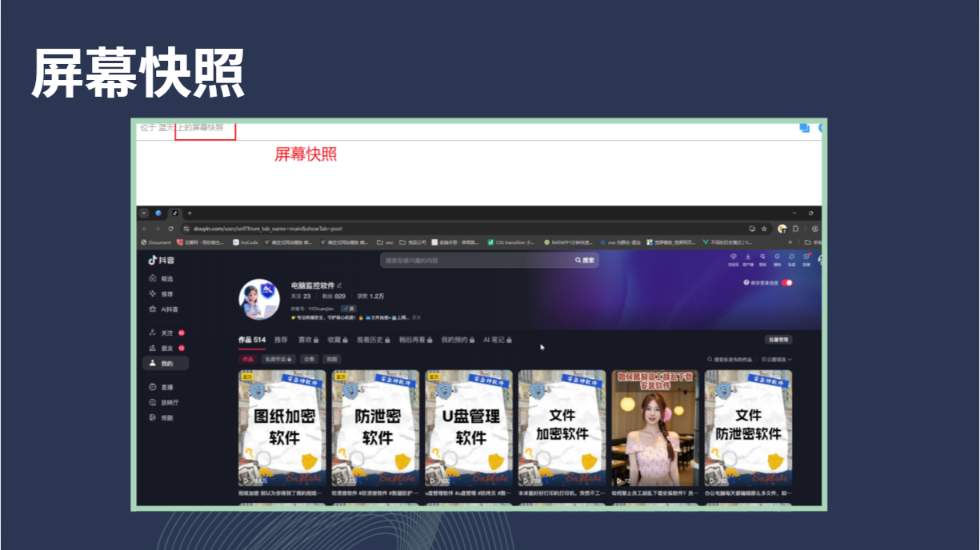Viewport: 980px width, 550px height.
Task: Click 搜索你发布的作品 search field
Action: coord(729,360)
